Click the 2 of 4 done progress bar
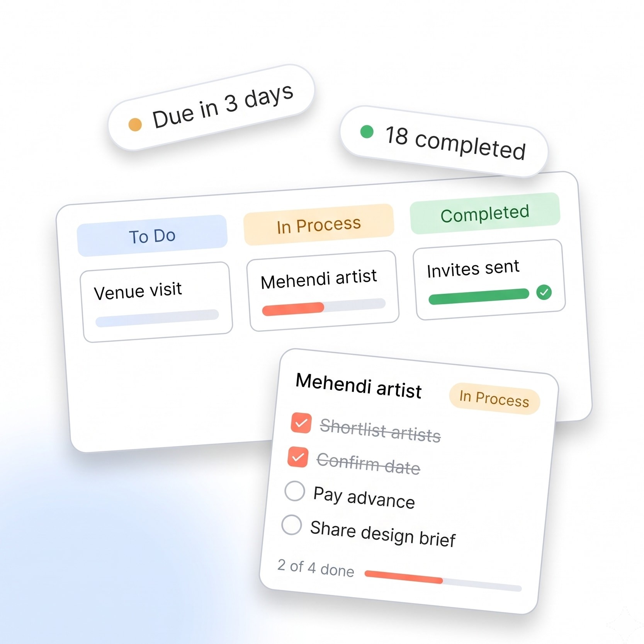 (x=443, y=580)
